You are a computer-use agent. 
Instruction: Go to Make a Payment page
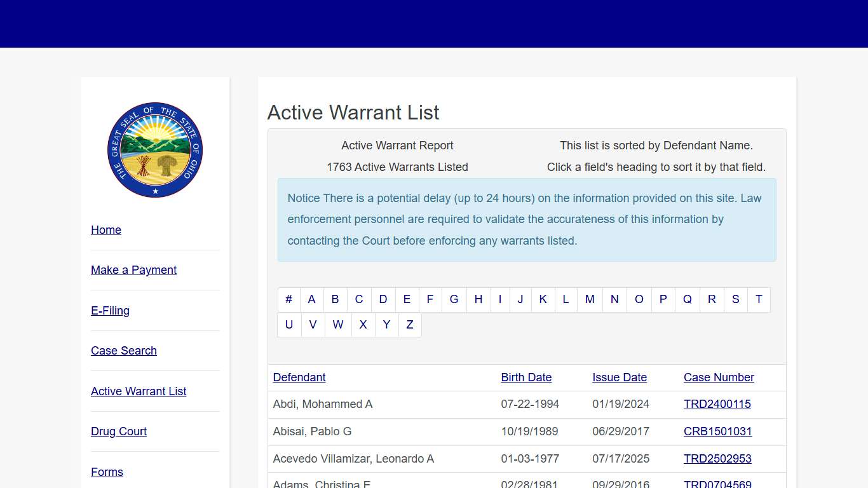[133, 270]
